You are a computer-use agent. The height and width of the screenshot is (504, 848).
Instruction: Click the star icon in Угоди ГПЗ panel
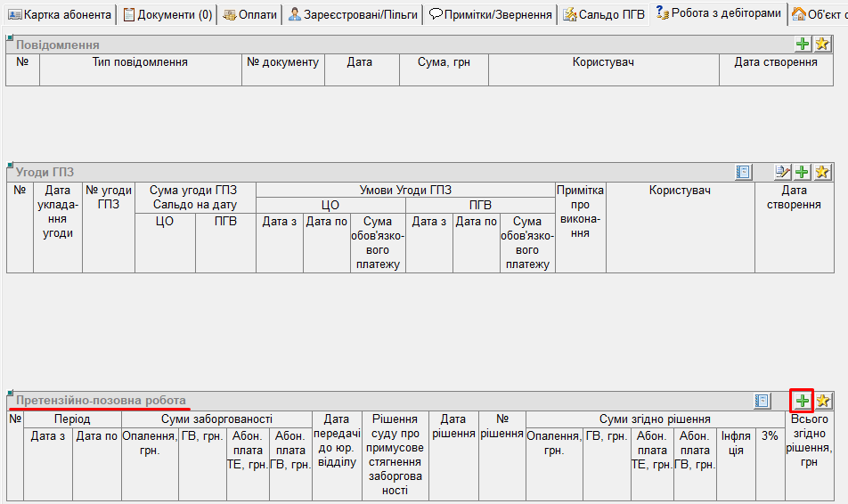pyautogui.click(x=822, y=172)
